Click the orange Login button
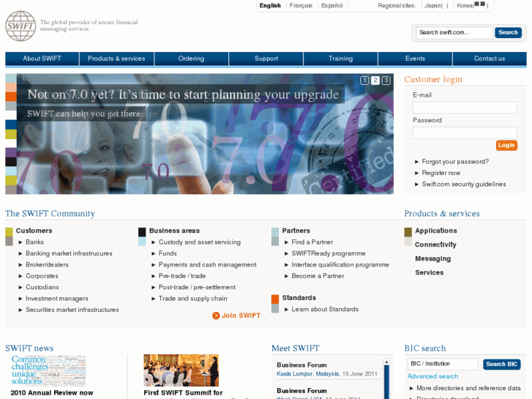Screen dimensions: 532x399 pos(506,146)
